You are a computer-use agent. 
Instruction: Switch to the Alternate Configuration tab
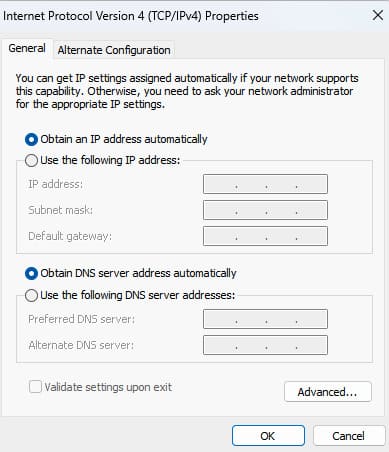[114, 50]
